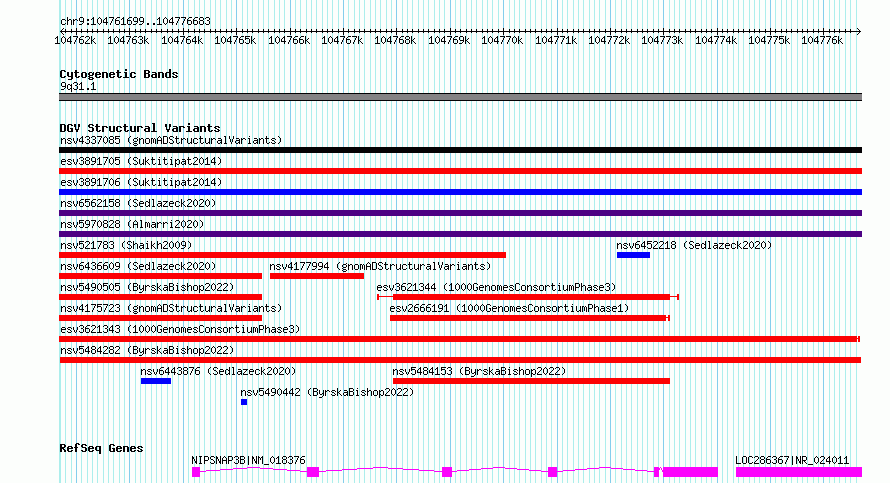Open nsv4175723 gnomAD variant label
The image size is (890, 483).
(171, 308)
